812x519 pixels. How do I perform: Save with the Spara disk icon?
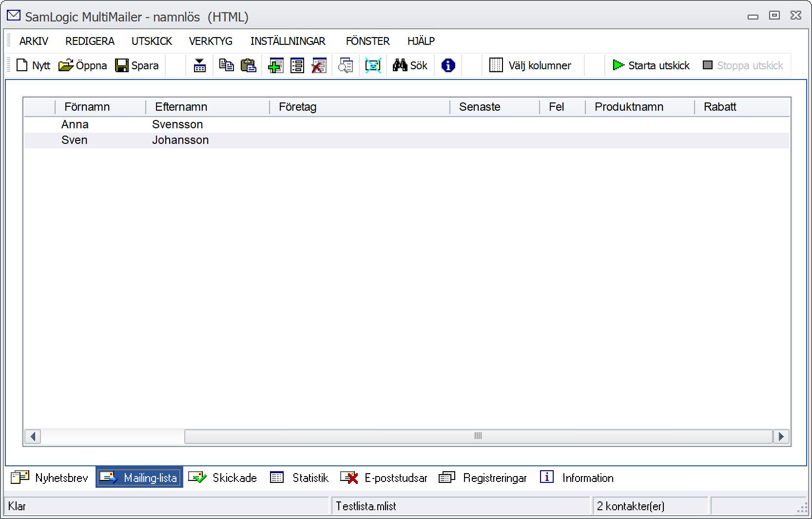pos(122,65)
